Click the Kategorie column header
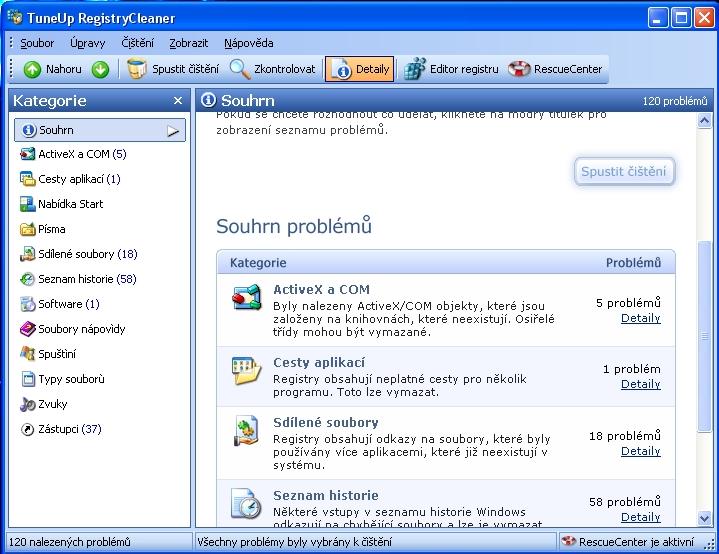The image size is (719, 554). [258, 263]
